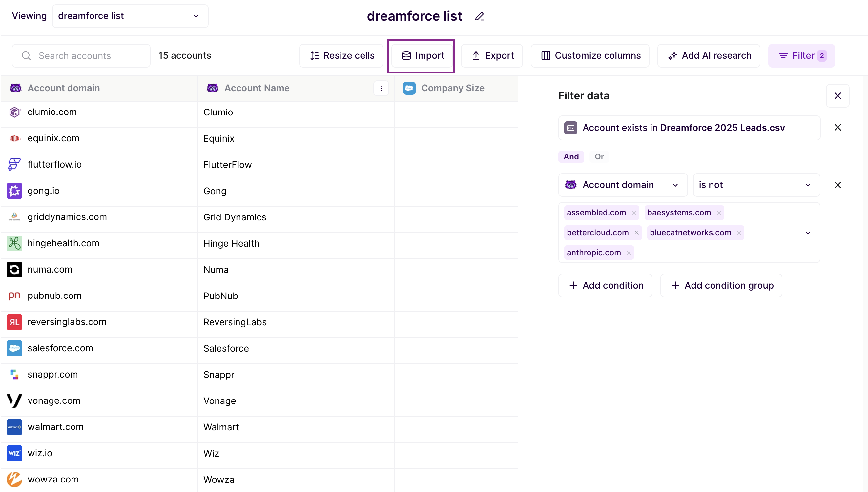Remove bluecatnetworks.com tag from filter
Screen dimensions: 868x492
[739, 233]
